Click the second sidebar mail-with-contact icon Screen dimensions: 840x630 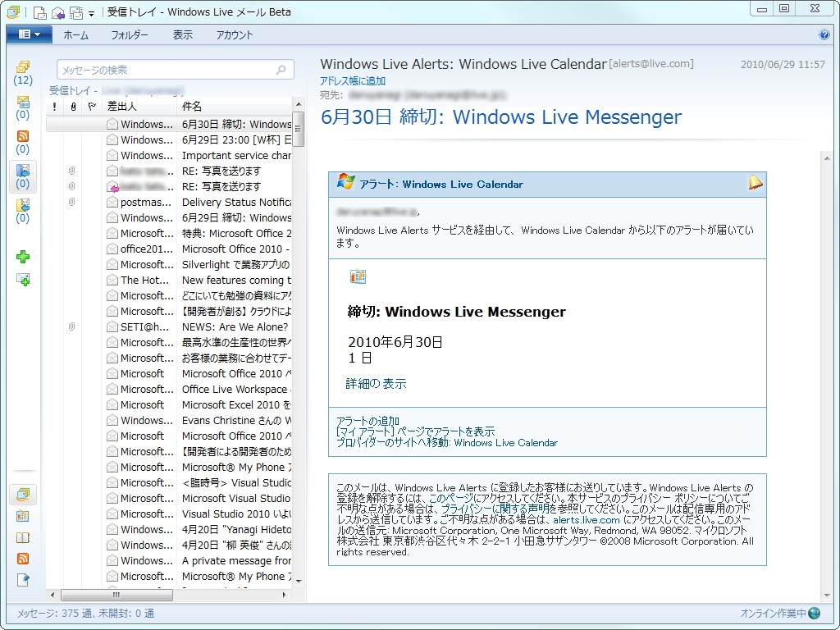pos(22,107)
